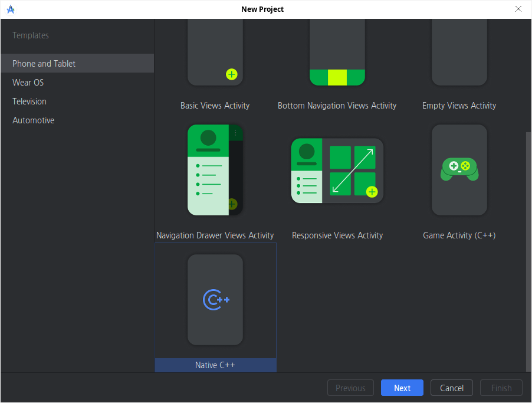Switch to Wear OS templates

77,83
